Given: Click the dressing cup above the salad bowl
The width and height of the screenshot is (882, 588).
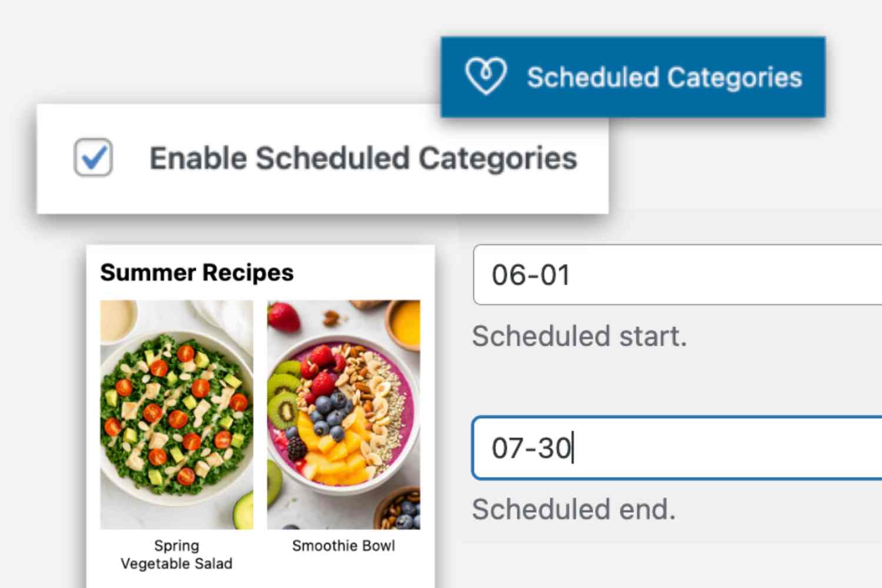Looking at the screenshot, I should (116, 320).
